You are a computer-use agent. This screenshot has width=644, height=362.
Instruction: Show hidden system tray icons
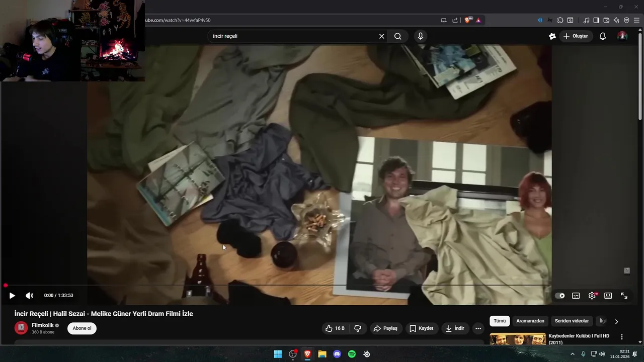(572, 354)
